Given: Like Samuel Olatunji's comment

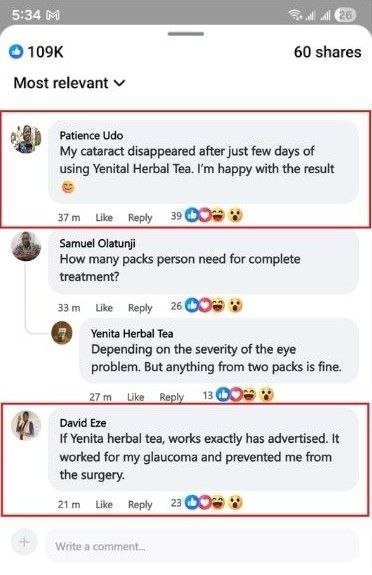Looking at the screenshot, I should pos(104,308).
